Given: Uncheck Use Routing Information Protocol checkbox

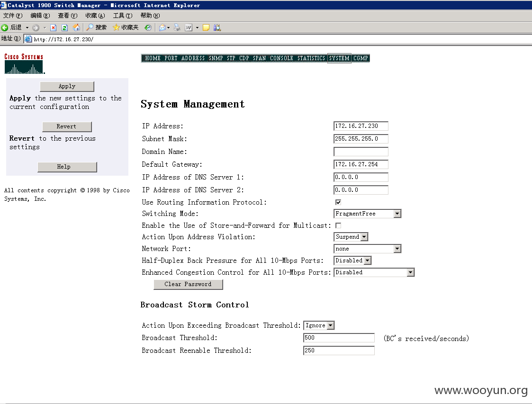Looking at the screenshot, I should [x=338, y=203].
